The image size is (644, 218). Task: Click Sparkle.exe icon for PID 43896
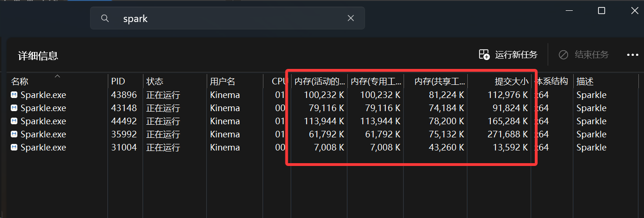(14, 95)
